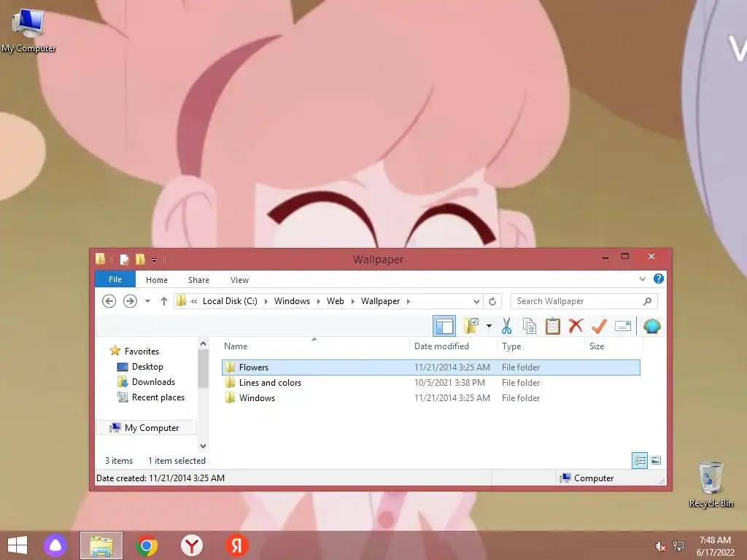Screen dimensions: 747x560
Task: Go up one folder level
Action: [164, 301]
